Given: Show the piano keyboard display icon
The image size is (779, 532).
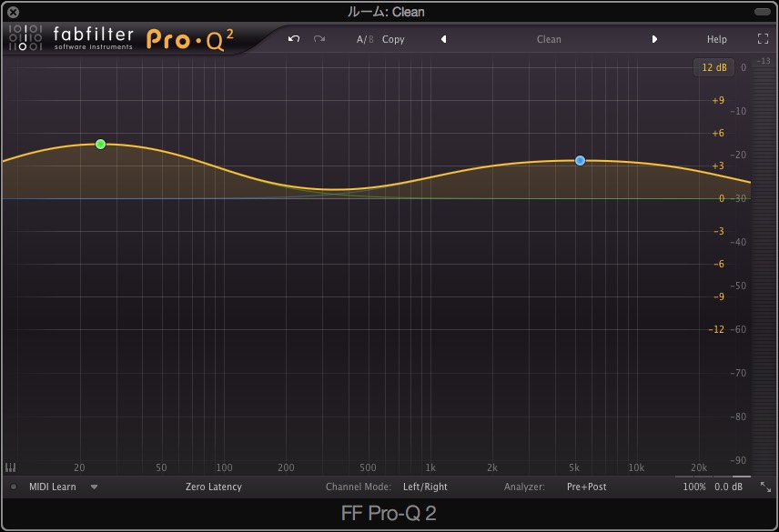Looking at the screenshot, I should coord(10,467).
